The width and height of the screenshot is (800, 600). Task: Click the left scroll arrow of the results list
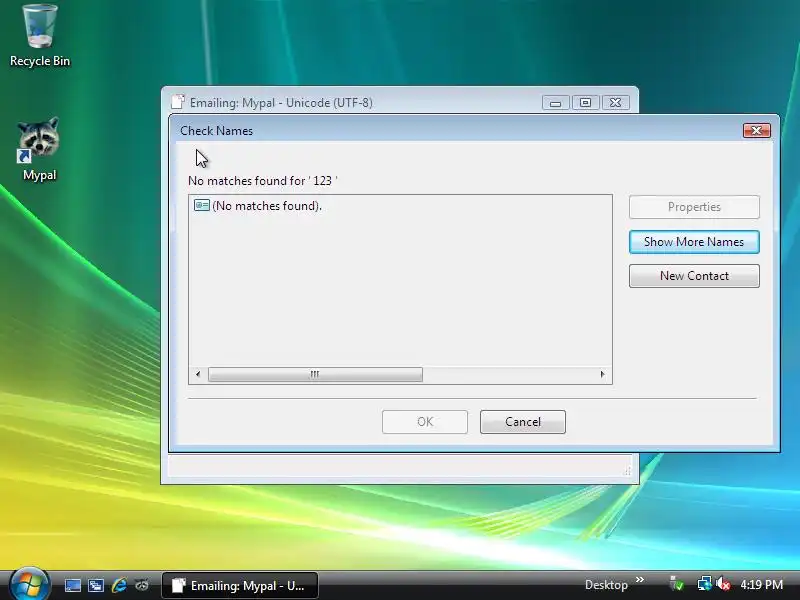coord(198,374)
